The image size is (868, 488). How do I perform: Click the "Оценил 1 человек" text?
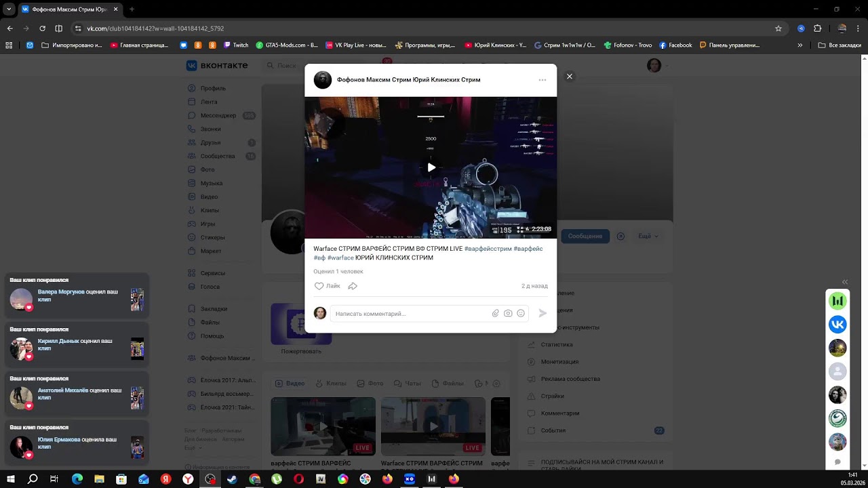click(338, 271)
